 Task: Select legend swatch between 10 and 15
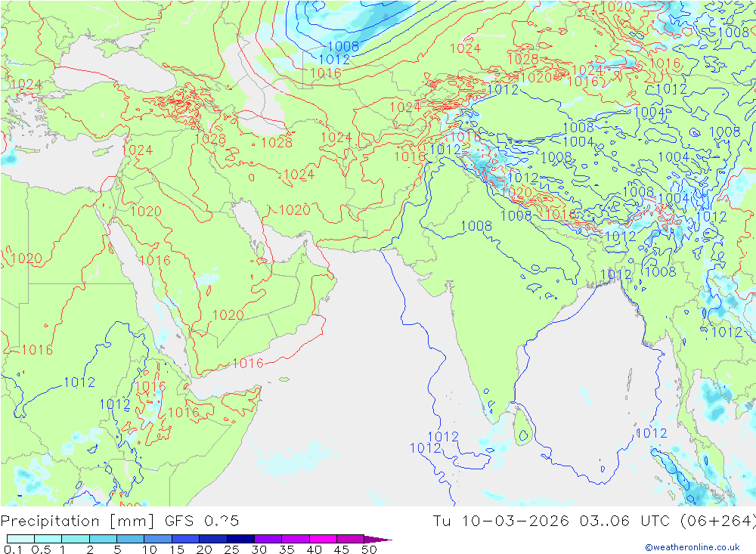[x=158, y=539]
